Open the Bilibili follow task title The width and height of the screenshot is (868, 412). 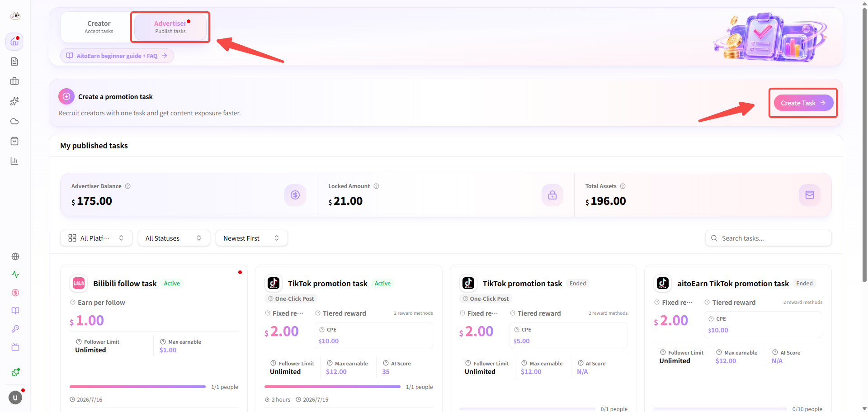click(x=125, y=284)
